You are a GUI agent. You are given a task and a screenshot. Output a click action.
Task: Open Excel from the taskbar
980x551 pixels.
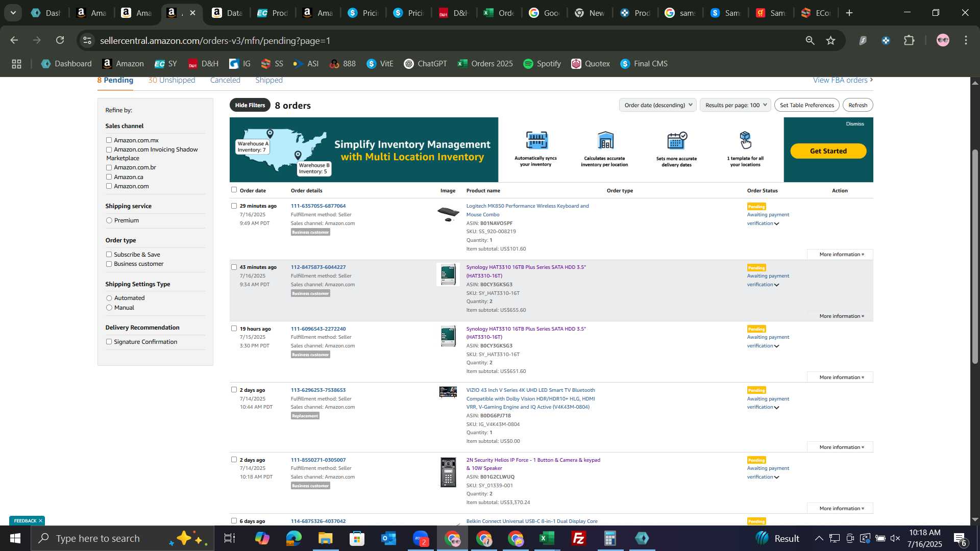point(547,538)
